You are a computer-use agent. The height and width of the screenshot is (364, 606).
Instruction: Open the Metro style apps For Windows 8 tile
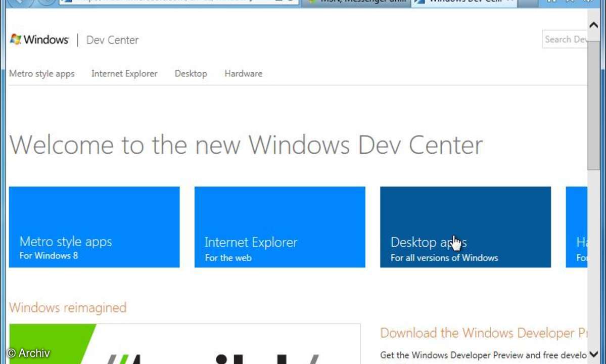tap(95, 227)
